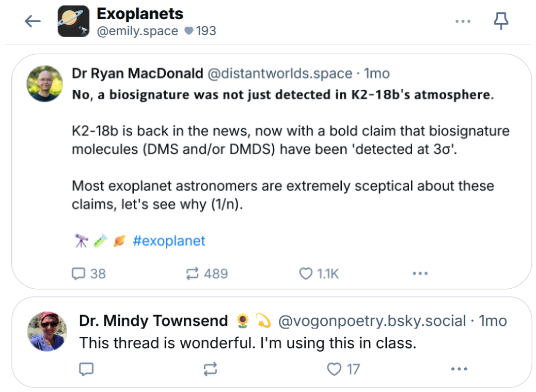Repost Mindy Townsend's comment
The width and height of the screenshot is (536, 392).
click(210, 369)
